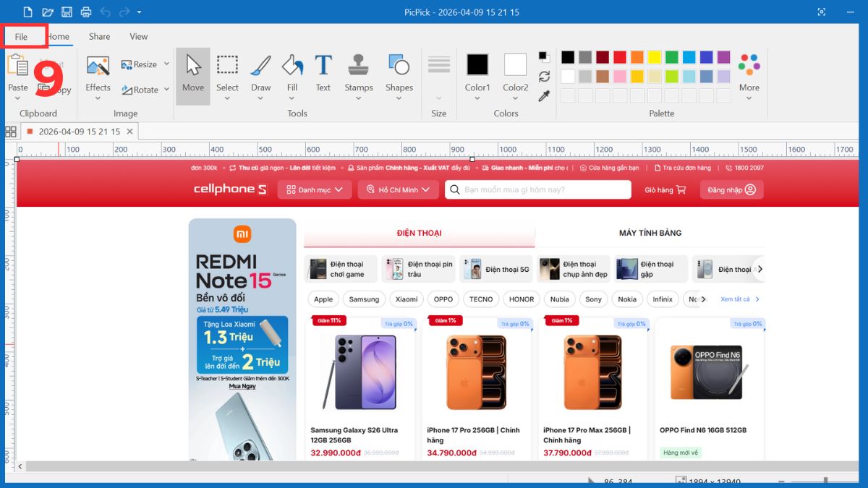The image size is (868, 488).
Task: Select the Text tool
Action: point(323,72)
